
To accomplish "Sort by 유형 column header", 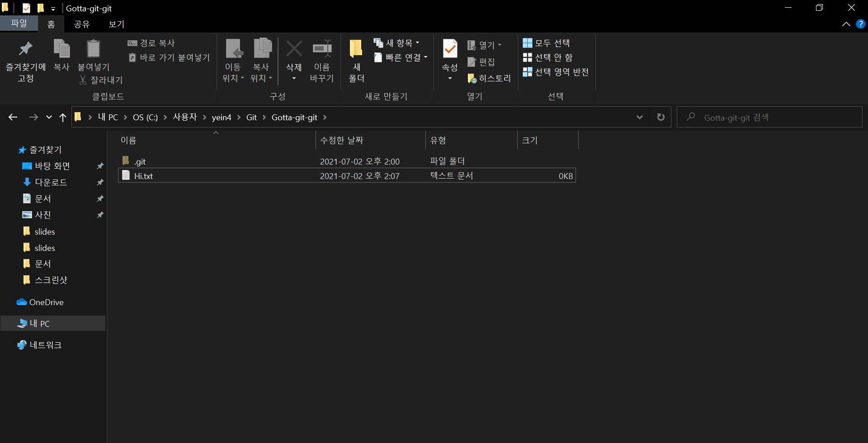I will click(x=471, y=140).
